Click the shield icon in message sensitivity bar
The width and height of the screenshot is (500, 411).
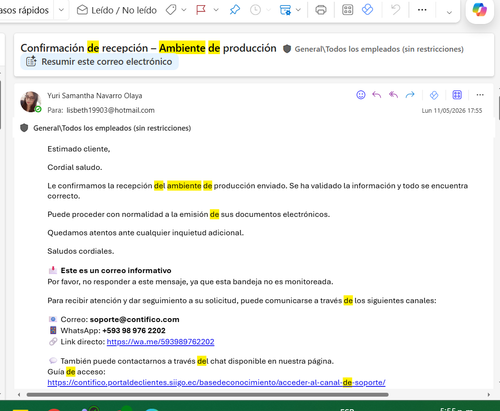click(x=24, y=128)
